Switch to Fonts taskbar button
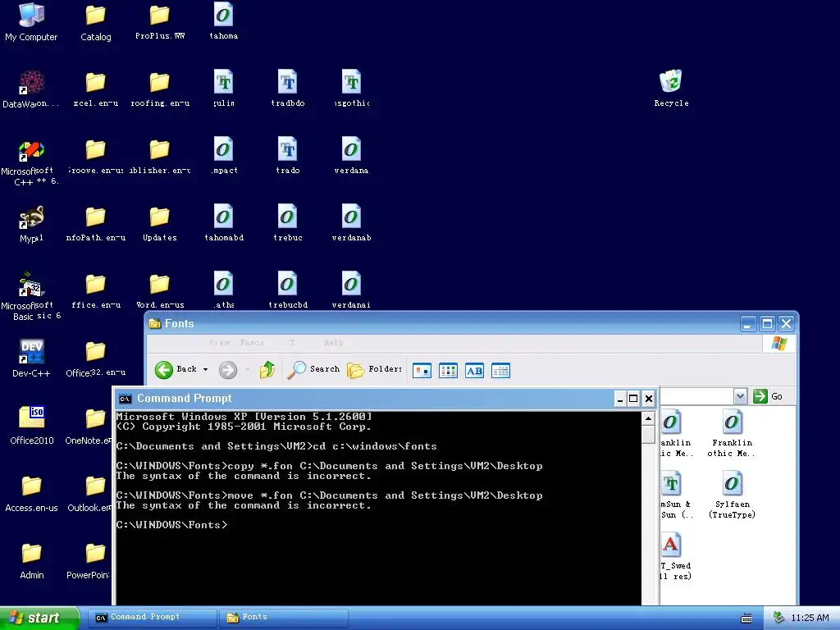The width and height of the screenshot is (840, 630). (x=284, y=617)
